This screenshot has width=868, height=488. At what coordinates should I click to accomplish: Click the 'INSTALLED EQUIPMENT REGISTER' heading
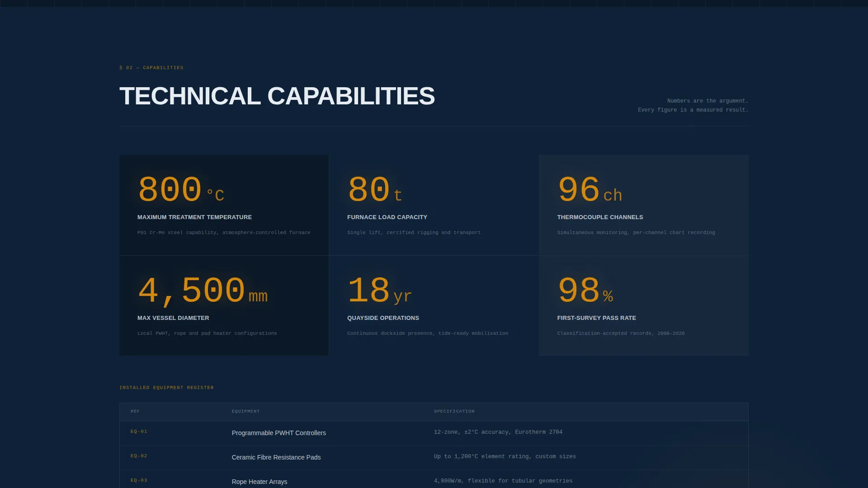(x=166, y=388)
